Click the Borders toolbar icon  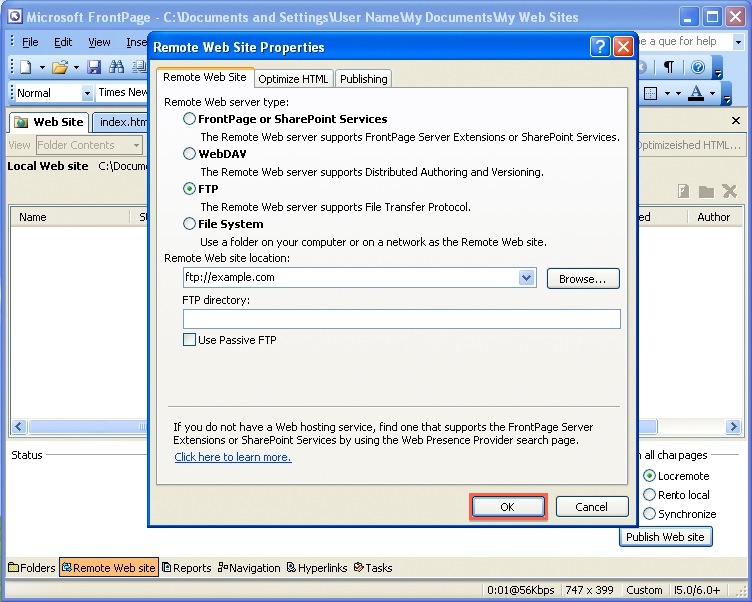[x=652, y=93]
